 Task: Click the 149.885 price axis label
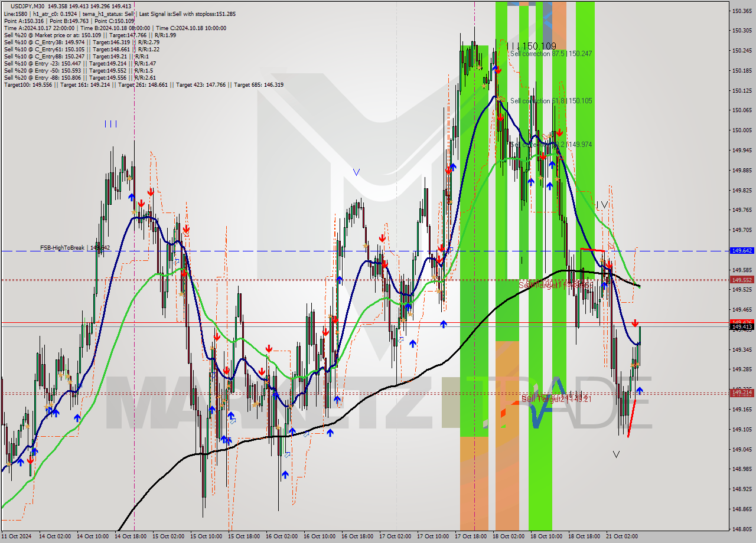point(742,170)
